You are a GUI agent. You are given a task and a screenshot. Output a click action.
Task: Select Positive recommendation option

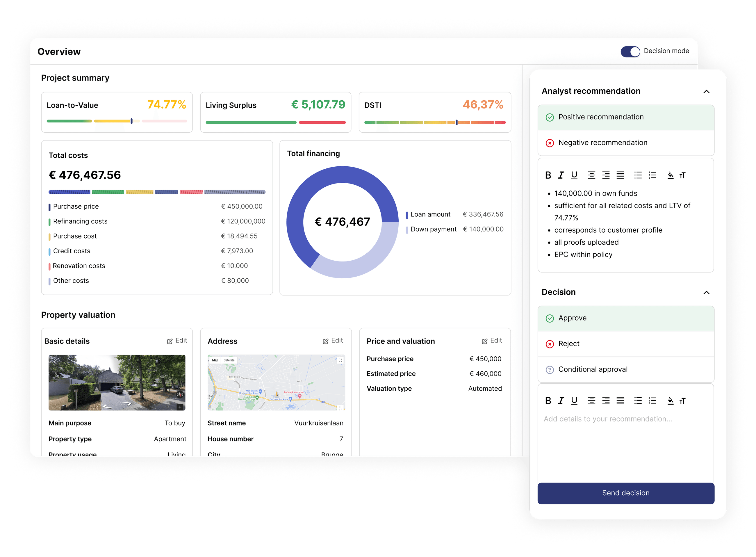tap(625, 117)
